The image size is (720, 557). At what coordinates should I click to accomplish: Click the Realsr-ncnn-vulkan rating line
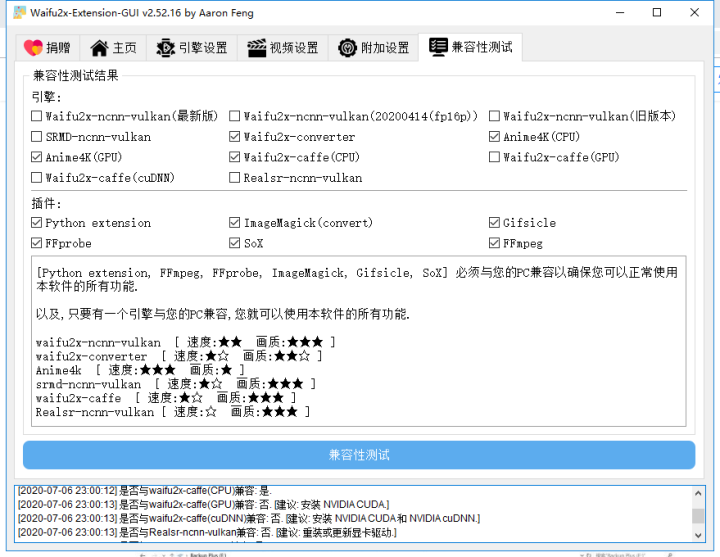click(173, 412)
